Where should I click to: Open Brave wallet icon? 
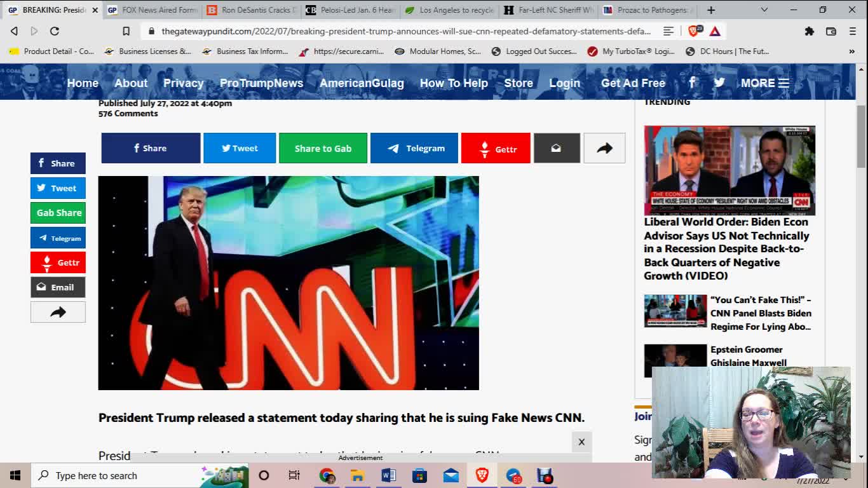pos(831,30)
